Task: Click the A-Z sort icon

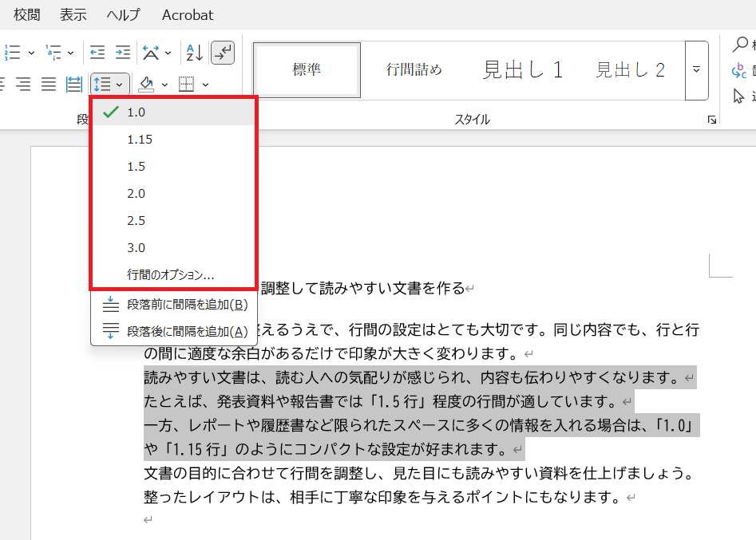Action: pos(194,53)
